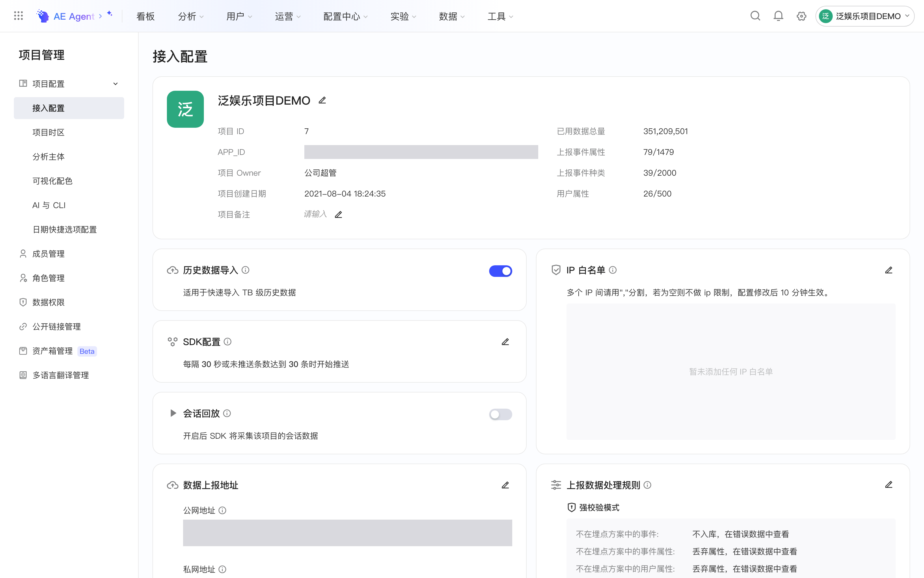Open the app grid launcher icon
This screenshot has width=924, height=578.
pos(18,16)
